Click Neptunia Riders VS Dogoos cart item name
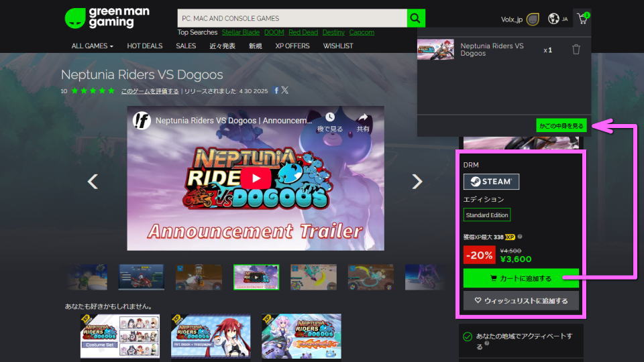The image size is (644, 362). pyautogui.click(x=492, y=50)
